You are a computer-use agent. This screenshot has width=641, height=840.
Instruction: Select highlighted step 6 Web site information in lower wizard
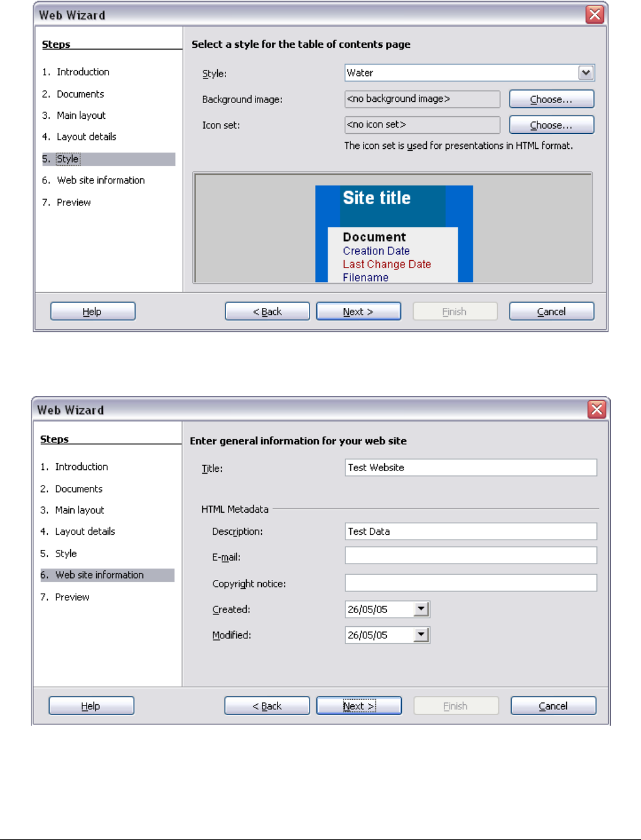pos(107,575)
